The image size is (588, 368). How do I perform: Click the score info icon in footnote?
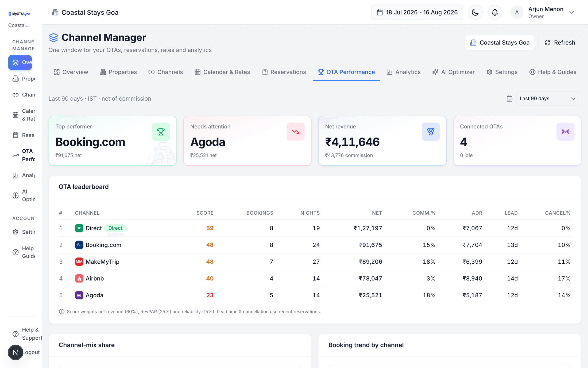click(61, 312)
